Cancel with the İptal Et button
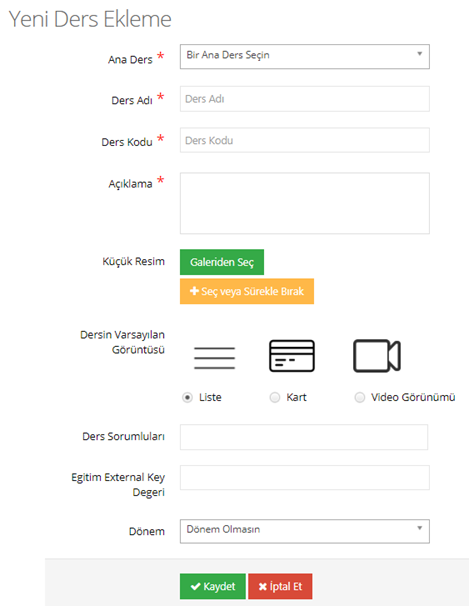The image size is (469, 606). pos(280,586)
